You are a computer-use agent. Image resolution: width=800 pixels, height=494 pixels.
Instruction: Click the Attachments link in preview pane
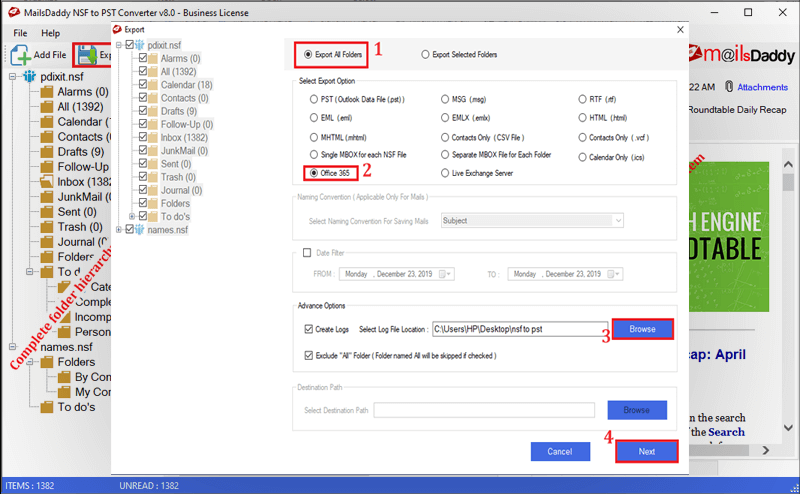[762, 87]
